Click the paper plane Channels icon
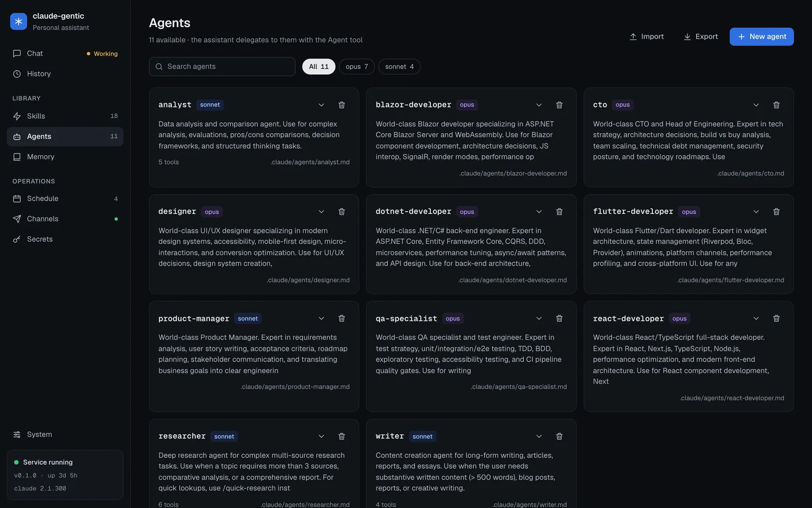The image size is (812, 508). pos(17,219)
